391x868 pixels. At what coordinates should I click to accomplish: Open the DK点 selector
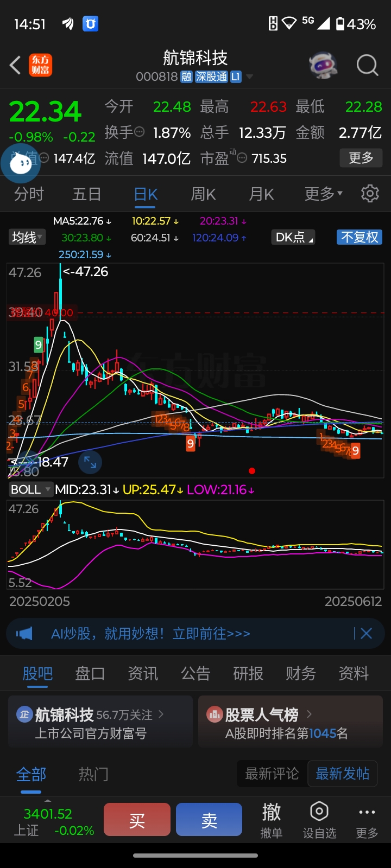(x=294, y=237)
